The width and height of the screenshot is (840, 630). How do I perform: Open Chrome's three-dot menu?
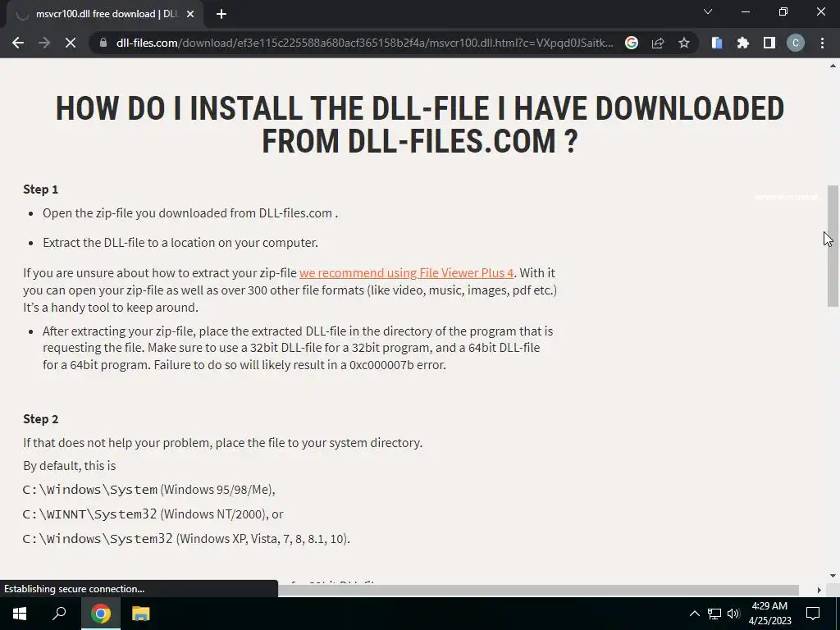coord(822,43)
